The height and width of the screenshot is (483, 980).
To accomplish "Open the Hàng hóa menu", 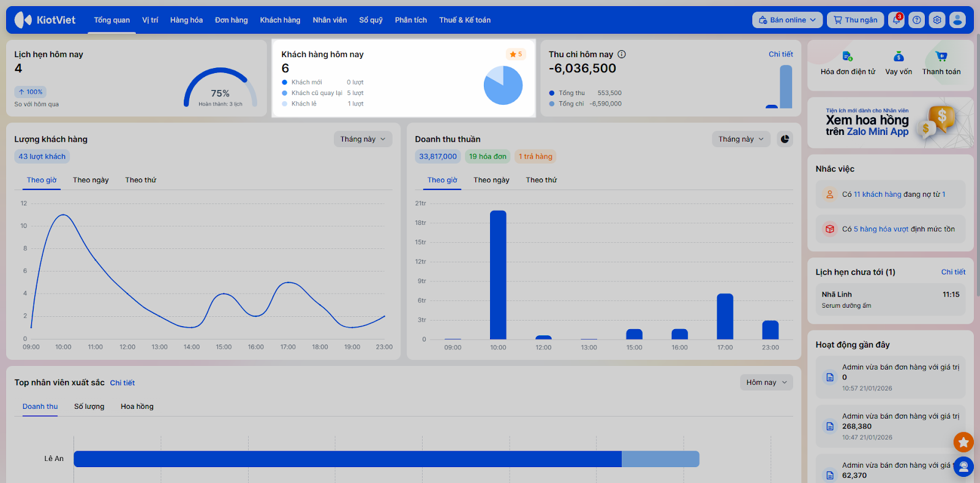I will tap(186, 20).
